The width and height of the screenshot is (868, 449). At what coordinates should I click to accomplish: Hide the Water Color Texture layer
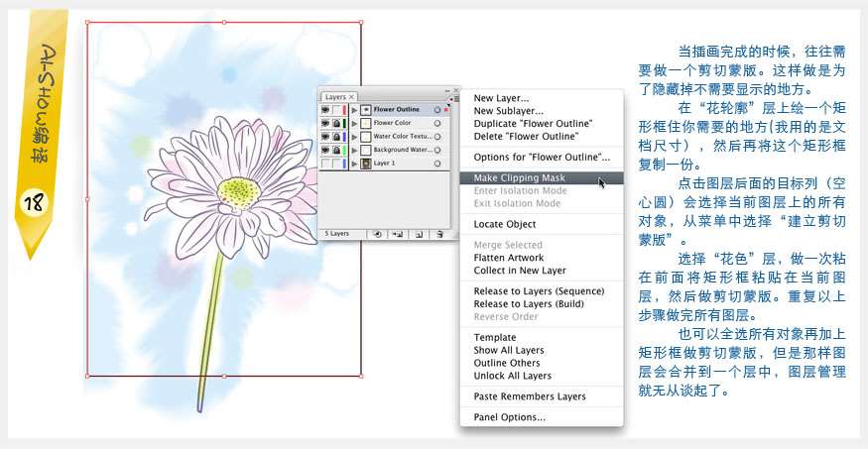tap(325, 137)
